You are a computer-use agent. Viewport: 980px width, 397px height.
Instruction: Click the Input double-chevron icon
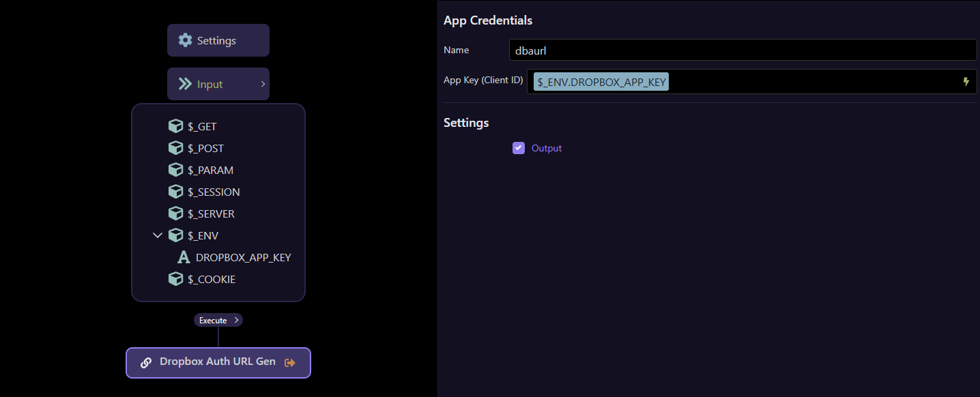point(185,84)
